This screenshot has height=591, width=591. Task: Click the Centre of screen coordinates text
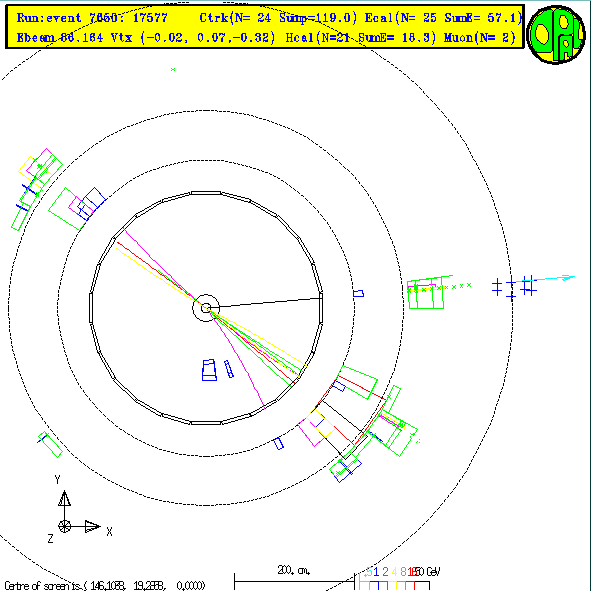[105, 585]
